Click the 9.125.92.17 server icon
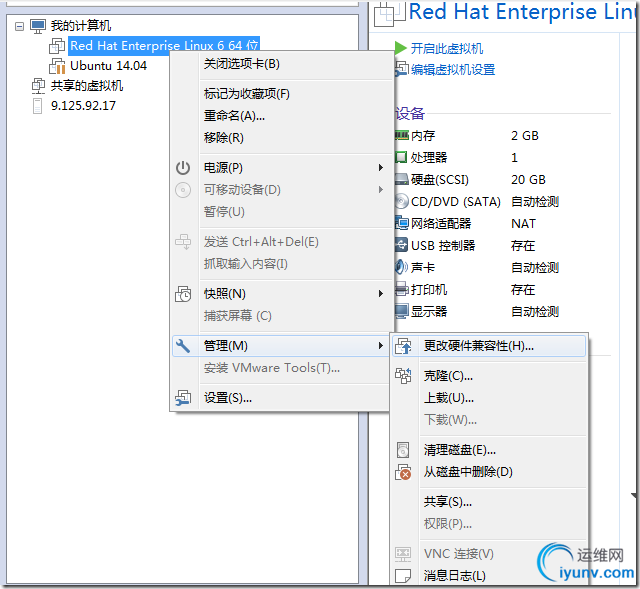This screenshot has width=640, height=589. click(x=37, y=106)
